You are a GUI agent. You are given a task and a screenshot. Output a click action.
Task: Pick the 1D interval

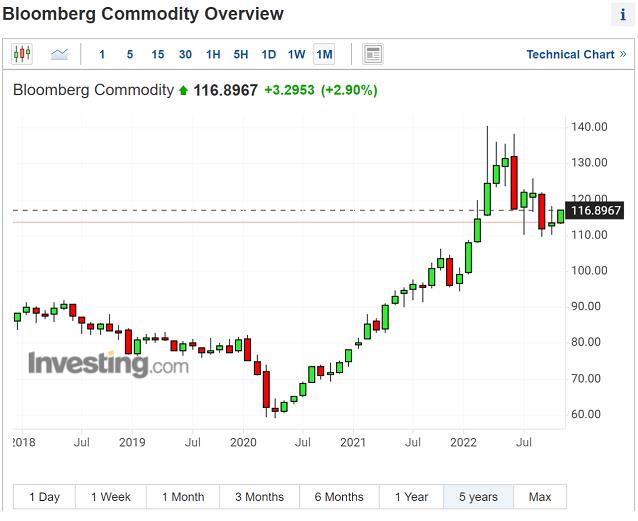[x=269, y=54]
